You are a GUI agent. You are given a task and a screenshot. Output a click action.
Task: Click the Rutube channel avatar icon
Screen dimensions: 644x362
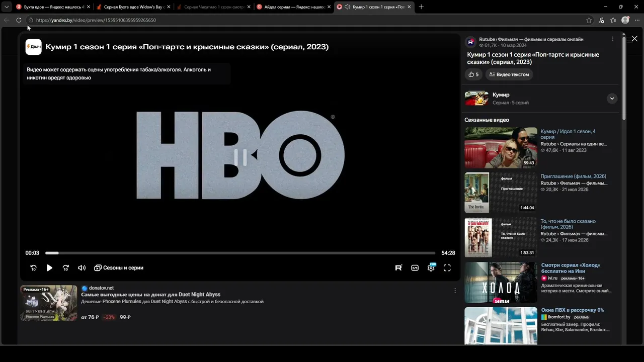coord(470,42)
